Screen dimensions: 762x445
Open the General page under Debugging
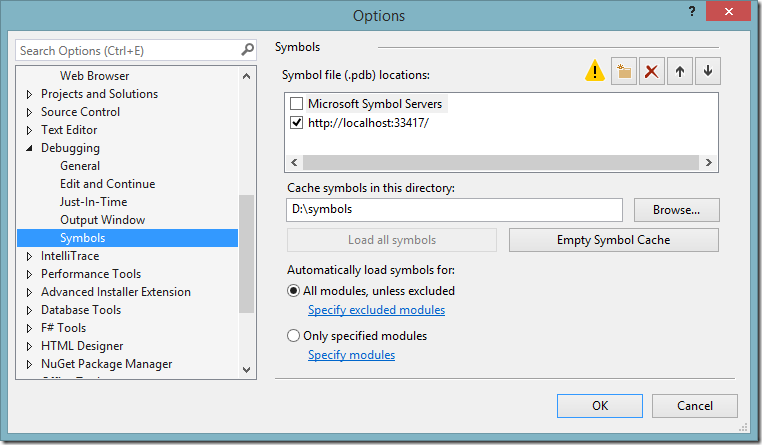(x=80, y=166)
